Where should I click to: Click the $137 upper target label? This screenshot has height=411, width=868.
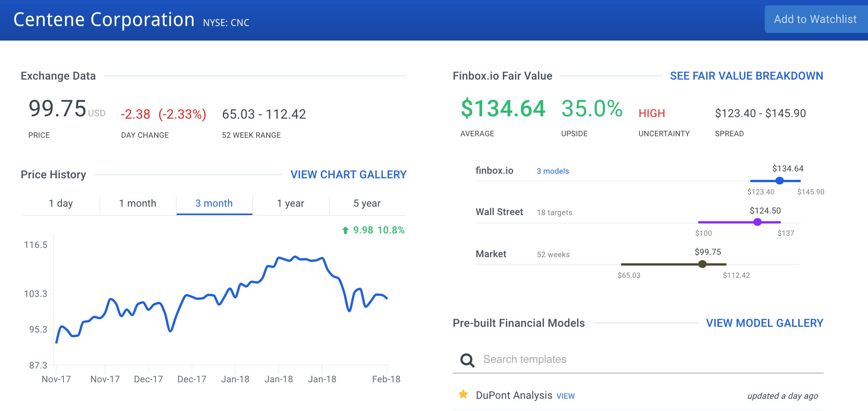pyautogui.click(x=786, y=233)
